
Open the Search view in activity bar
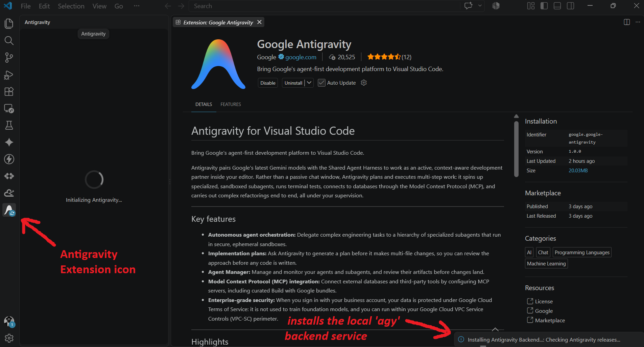[9, 41]
